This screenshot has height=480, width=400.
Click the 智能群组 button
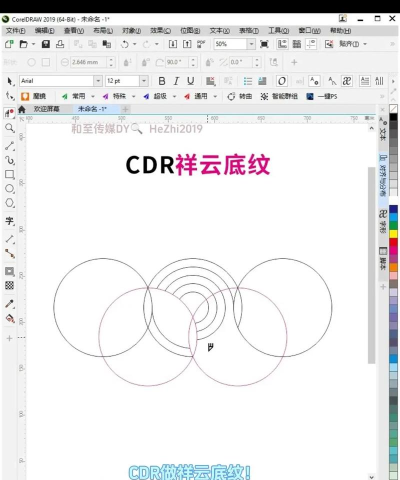pos(279,96)
